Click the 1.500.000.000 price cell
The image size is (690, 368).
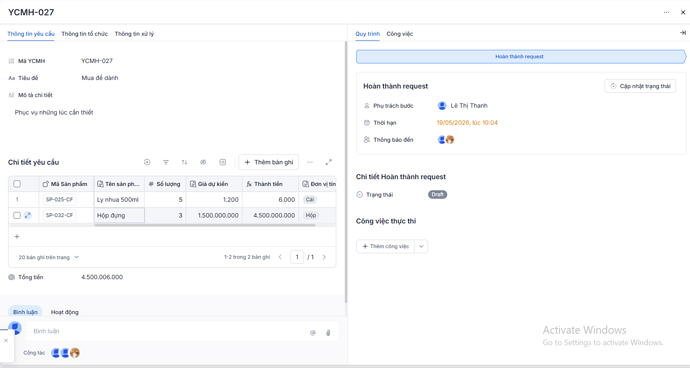(x=214, y=216)
